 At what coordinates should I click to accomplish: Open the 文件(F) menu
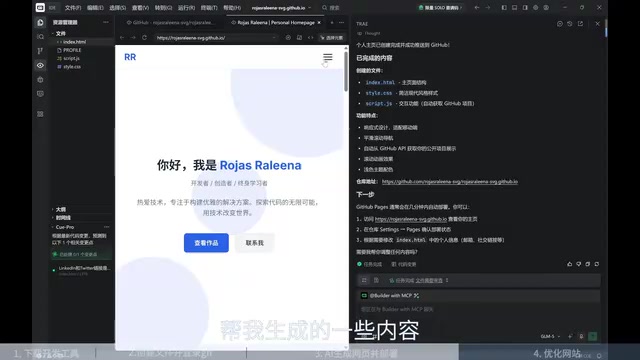click(73, 8)
